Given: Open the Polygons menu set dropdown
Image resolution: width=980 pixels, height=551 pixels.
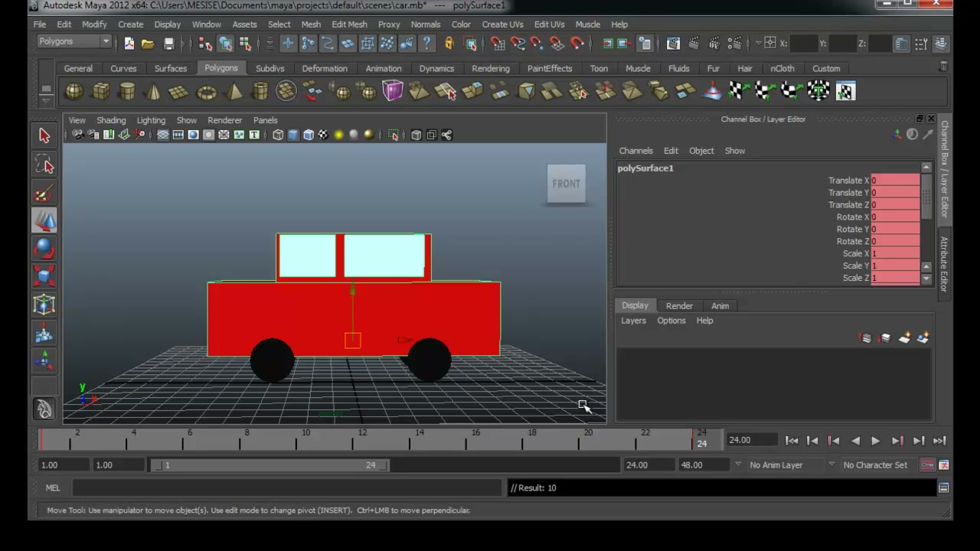Looking at the screenshot, I should 74,42.
